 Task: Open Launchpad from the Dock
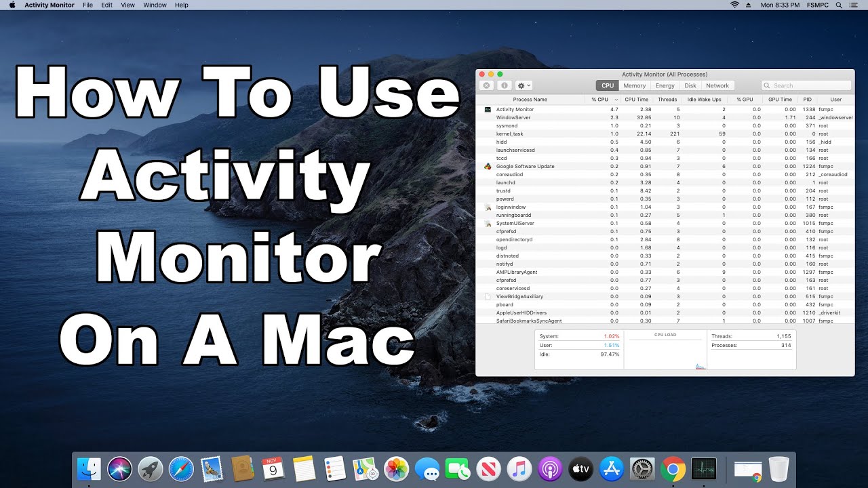151,469
